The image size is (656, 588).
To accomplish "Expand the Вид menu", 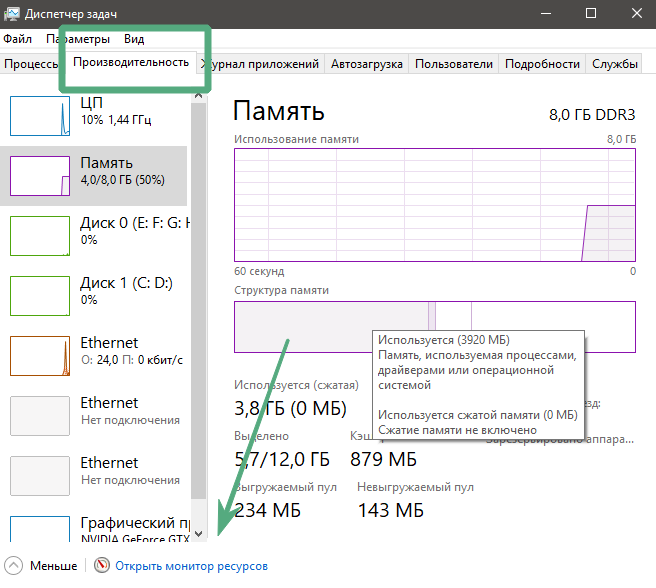I will click(134, 39).
